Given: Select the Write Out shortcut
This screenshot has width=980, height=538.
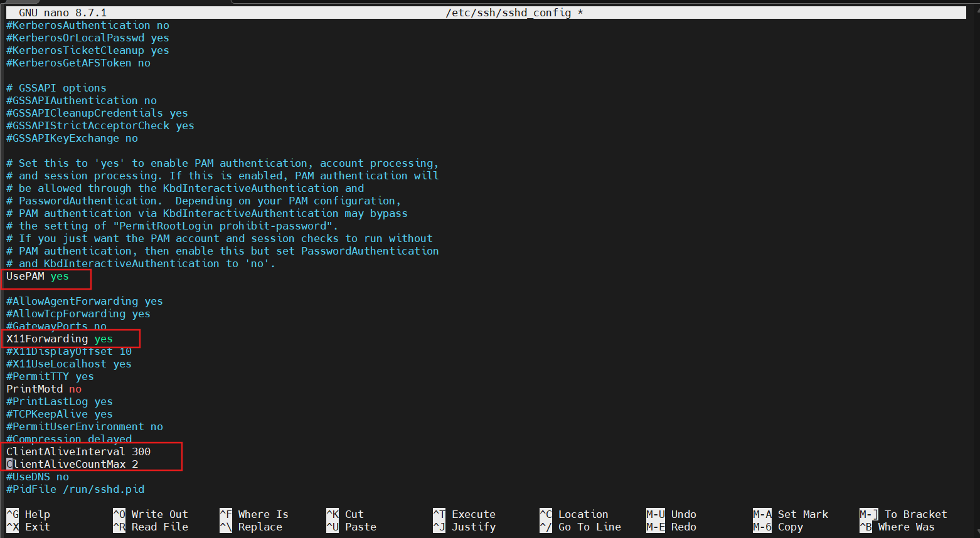Looking at the screenshot, I should [x=150, y=514].
